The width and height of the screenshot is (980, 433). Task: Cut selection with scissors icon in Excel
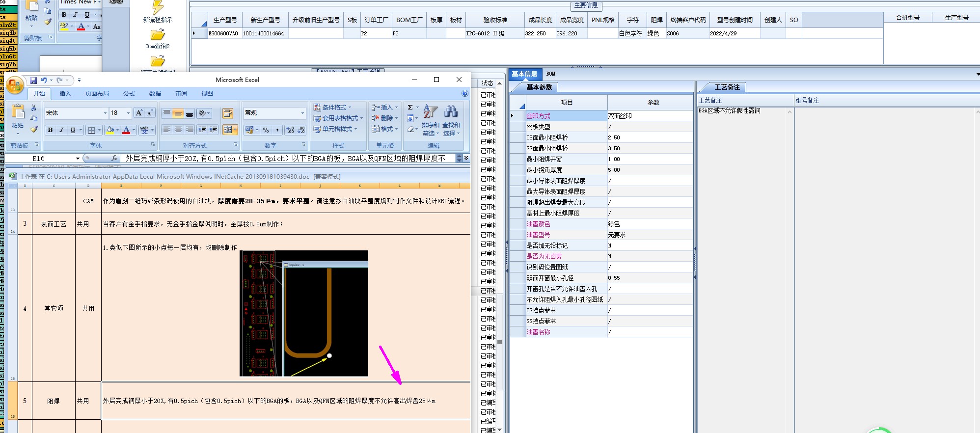33,108
